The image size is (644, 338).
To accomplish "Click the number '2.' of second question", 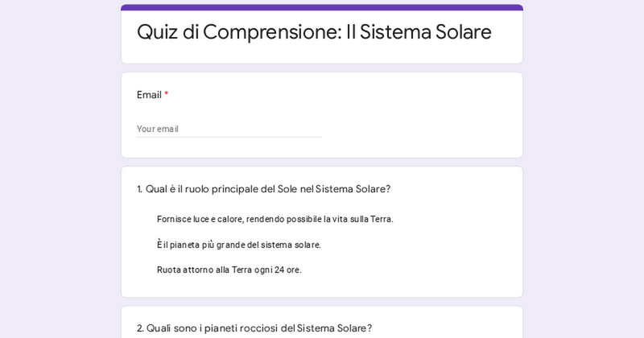I will (141, 328).
